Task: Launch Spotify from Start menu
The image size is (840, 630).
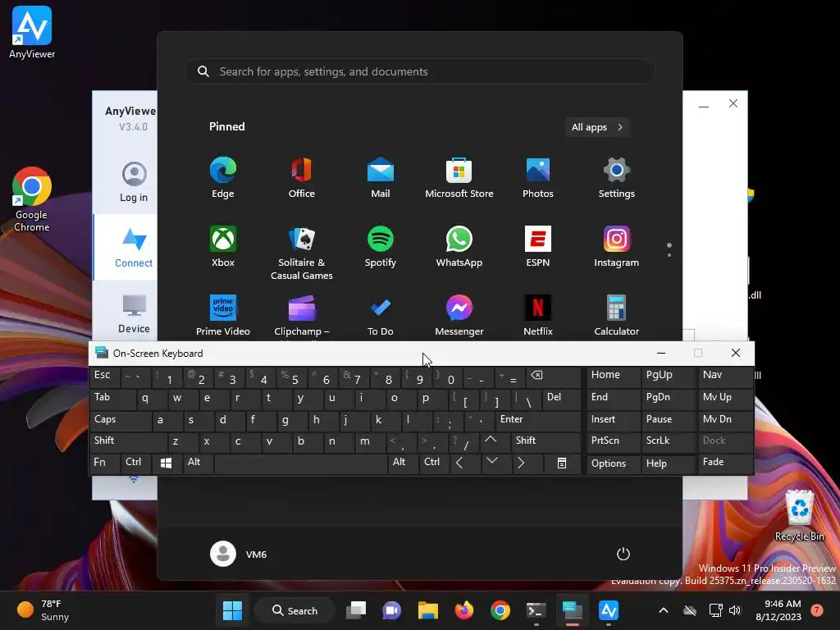Action: click(381, 247)
